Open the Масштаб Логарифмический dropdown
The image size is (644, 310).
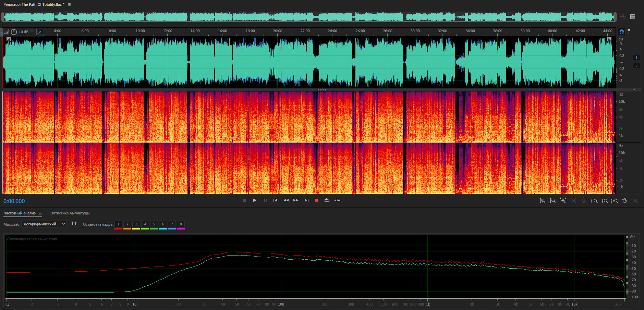tap(44, 224)
